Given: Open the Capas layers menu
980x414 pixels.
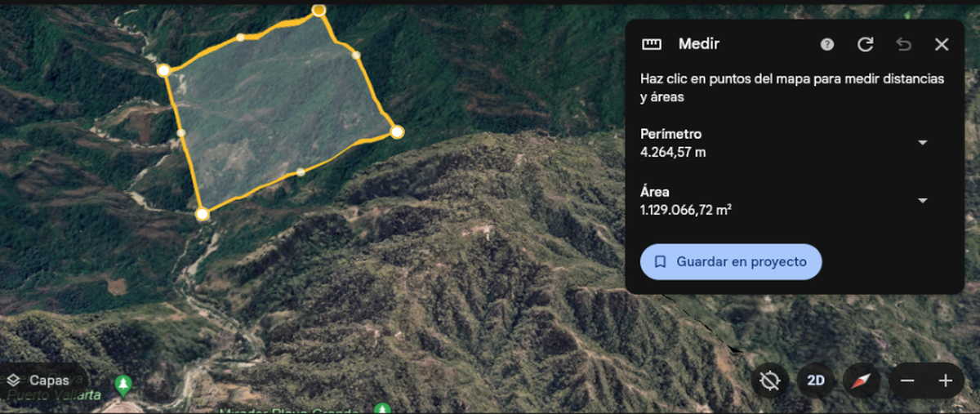Looking at the screenshot, I should (x=39, y=381).
